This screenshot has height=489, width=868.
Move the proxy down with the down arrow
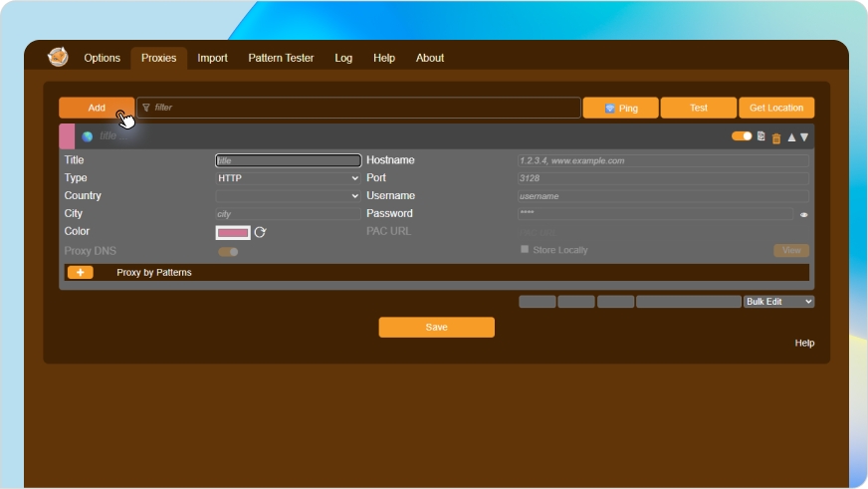pyautogui.click(x=804, y=136)
